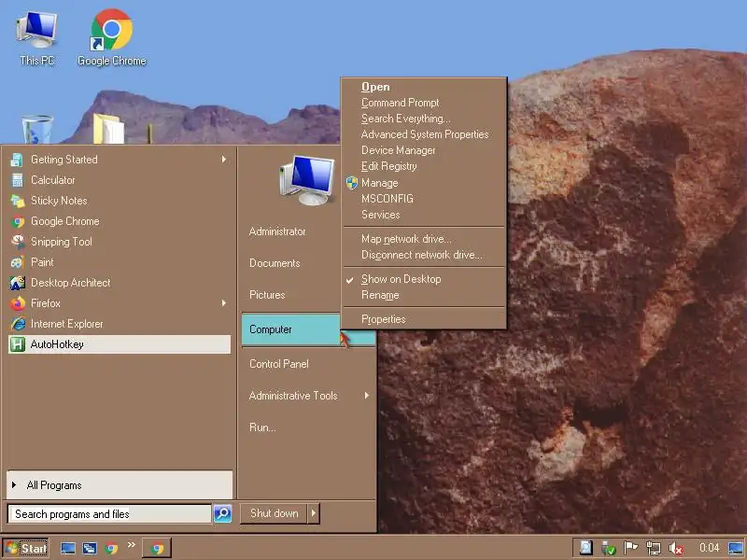The height and width of the screenshot is (560, 747).
Task: Launch Calculator from the Start menu
Action: tap(120, 180)
